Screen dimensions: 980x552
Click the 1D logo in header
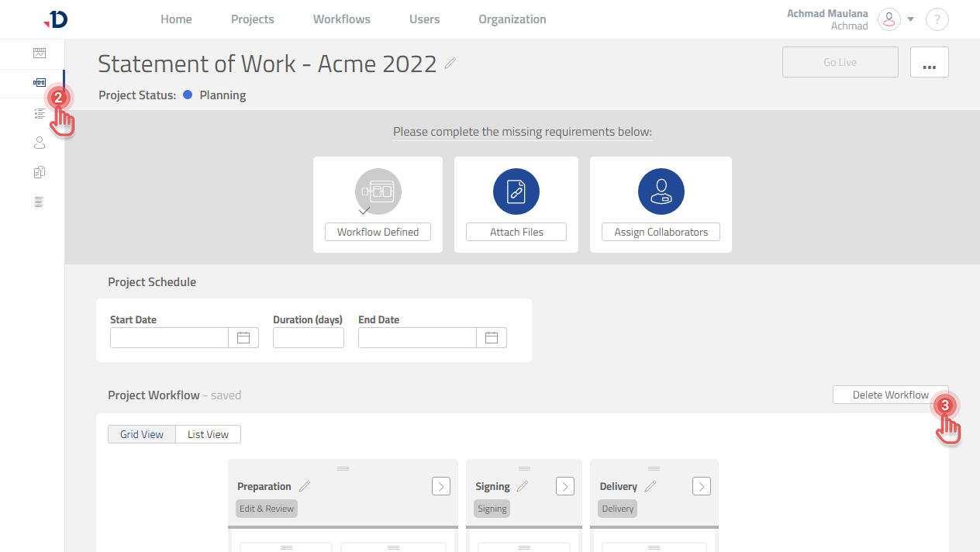point(56,19)
